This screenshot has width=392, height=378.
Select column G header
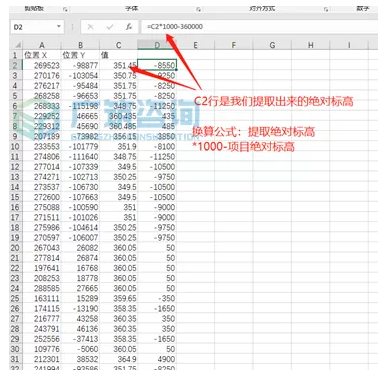(272, 45)
